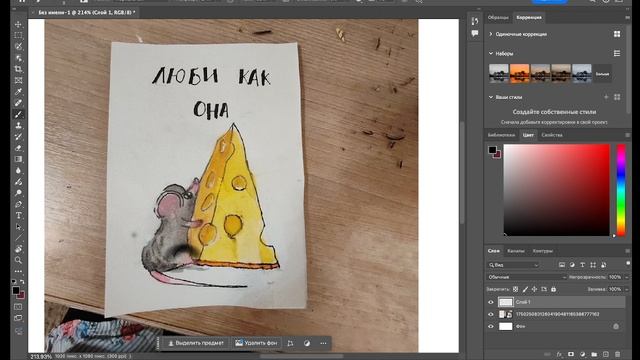Click Выделить предмет button
Image resolution: width=640 pixels, height=360 pixels.
[x=196, y=343]
